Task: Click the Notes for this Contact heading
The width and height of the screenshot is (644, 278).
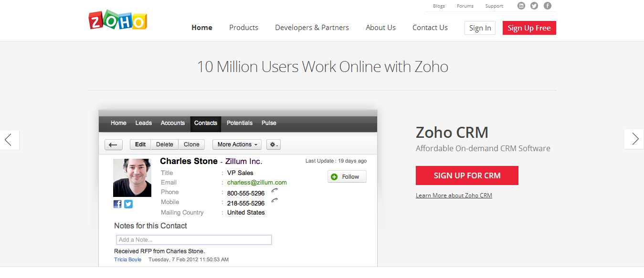Action: (150, 226)
